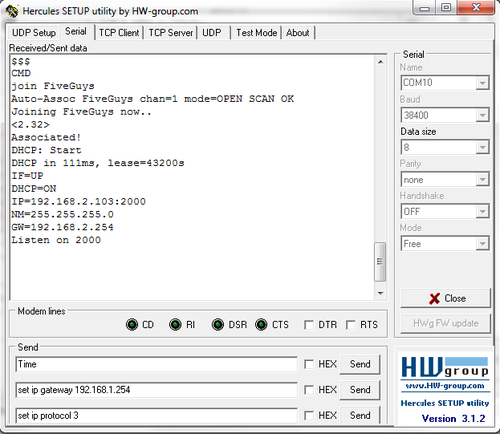500x434 pixels.
Task: Click the red X Close port icon
Action: (x=434, y=298)
